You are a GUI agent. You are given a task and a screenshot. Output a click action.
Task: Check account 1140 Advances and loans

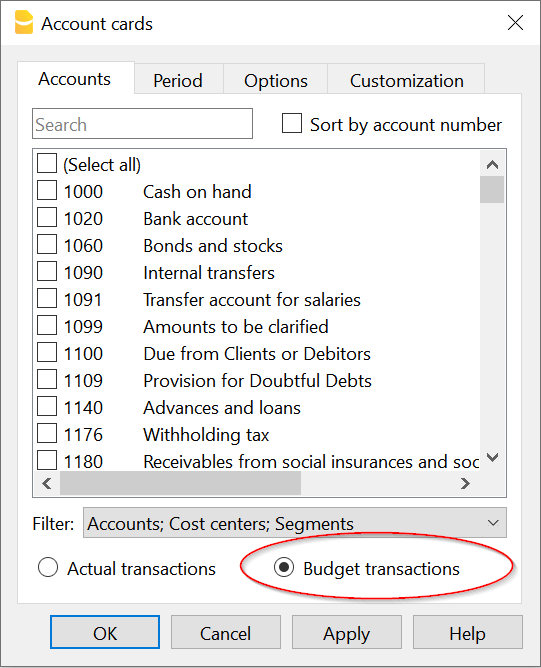(x=47, y=406)
